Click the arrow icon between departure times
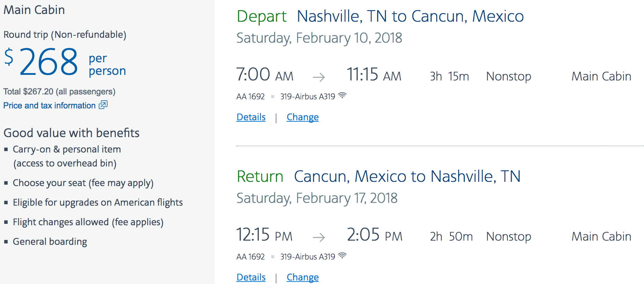This screenshot has width=644, height=284. pyautogui.click(x=319, y=77)
